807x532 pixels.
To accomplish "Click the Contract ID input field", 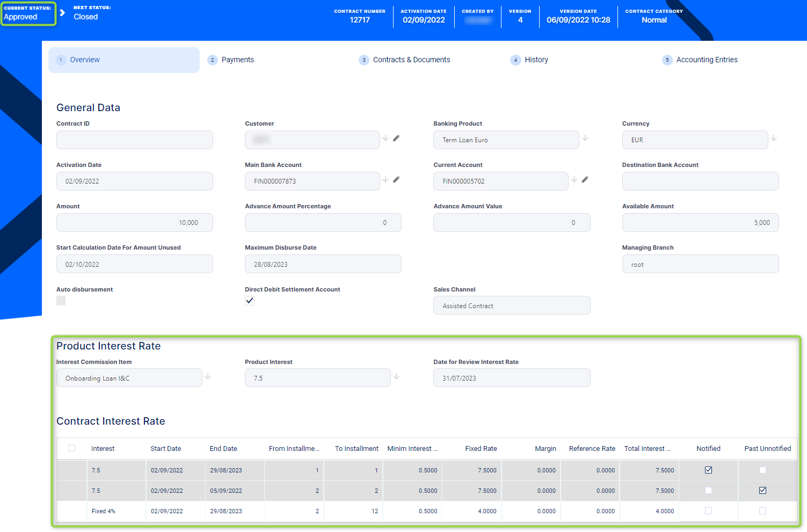I will click(134, 140).
